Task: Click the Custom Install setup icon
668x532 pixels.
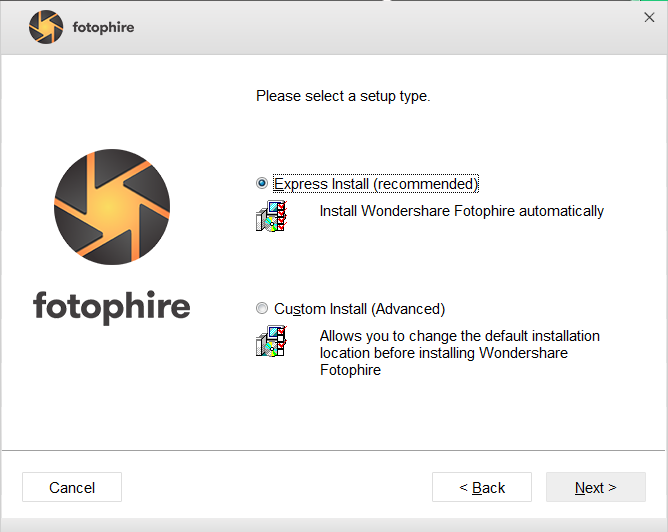Action: pyautogui.click(x=271, y=341)
